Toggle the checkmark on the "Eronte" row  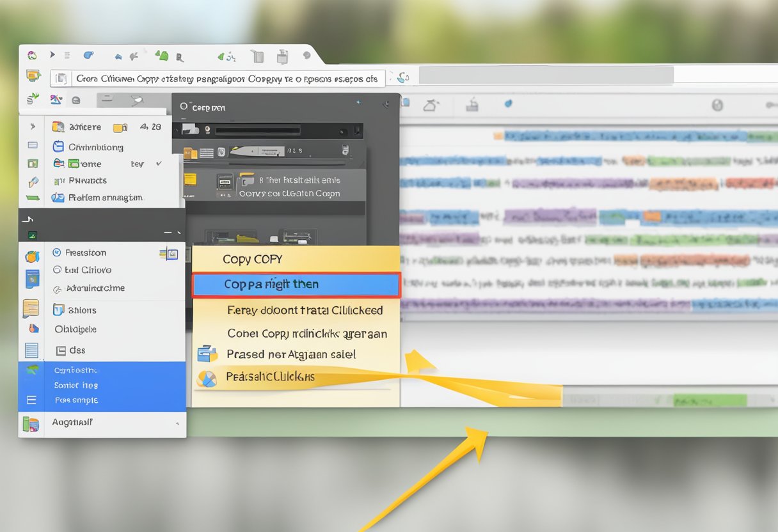coord(159,164)
